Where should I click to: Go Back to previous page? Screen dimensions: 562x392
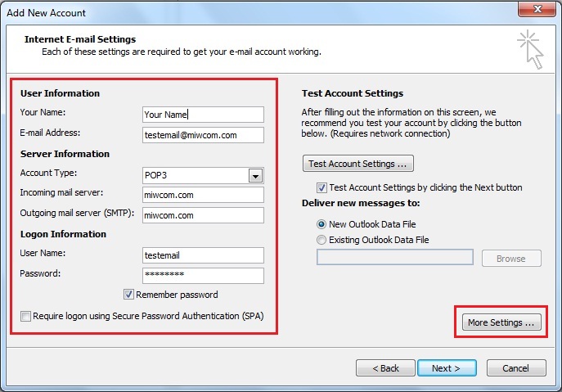point(385,368)
